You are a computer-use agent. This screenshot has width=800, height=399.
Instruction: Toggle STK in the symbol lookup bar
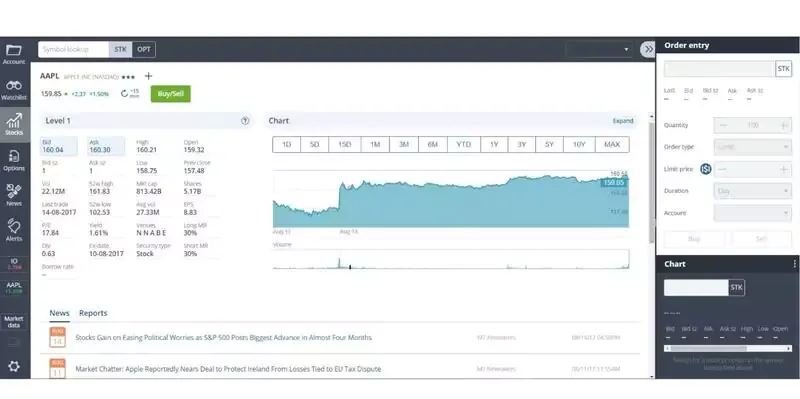click(x=120, y=49)
